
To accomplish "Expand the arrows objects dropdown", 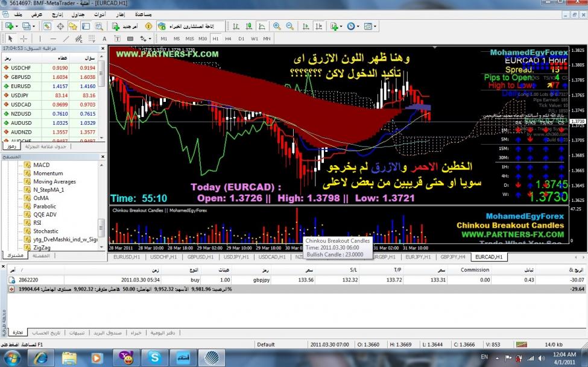I will [x=150, y=39].
